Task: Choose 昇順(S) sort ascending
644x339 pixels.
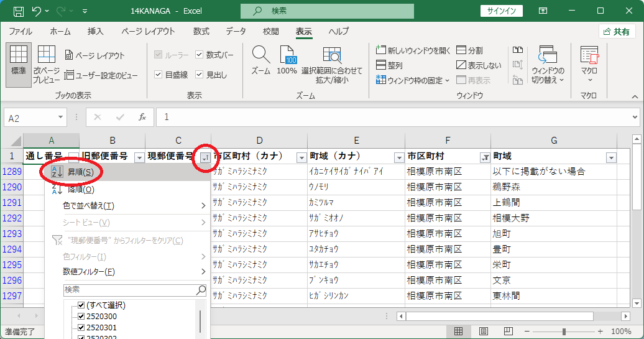Action: (127, 172)
